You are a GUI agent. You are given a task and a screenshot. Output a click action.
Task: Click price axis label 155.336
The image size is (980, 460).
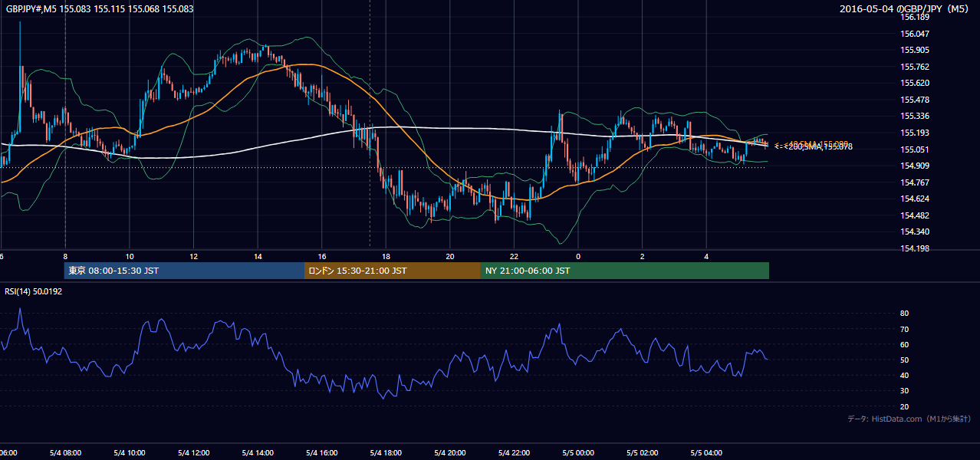[916, 117]
